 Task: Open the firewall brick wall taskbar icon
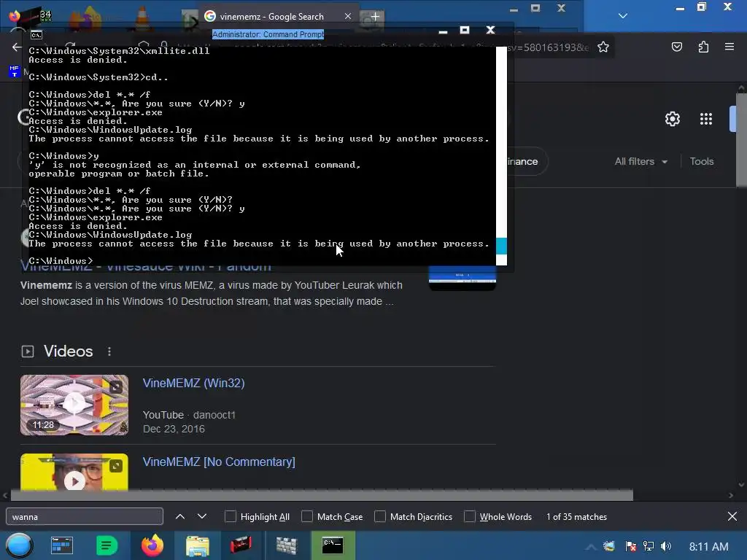tap(286, 545)
